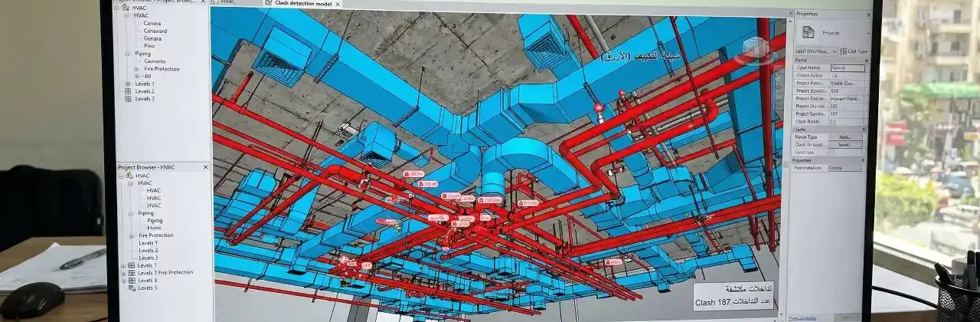Close the lower Project Browser panel
Image resolution: width=980 pixels, height=322 pixels.
pyautogui.click(x=205, y=166)
